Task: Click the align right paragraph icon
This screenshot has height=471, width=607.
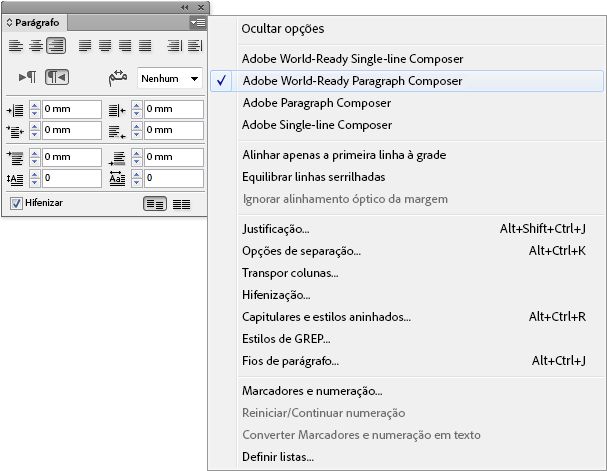Action: point(56,46)
